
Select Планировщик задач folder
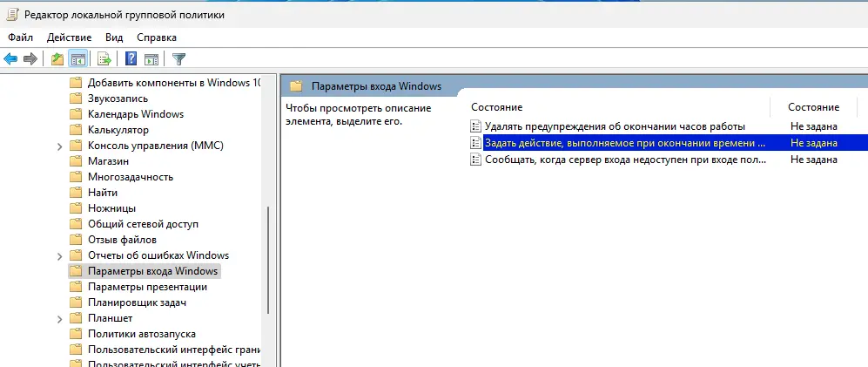137,302
